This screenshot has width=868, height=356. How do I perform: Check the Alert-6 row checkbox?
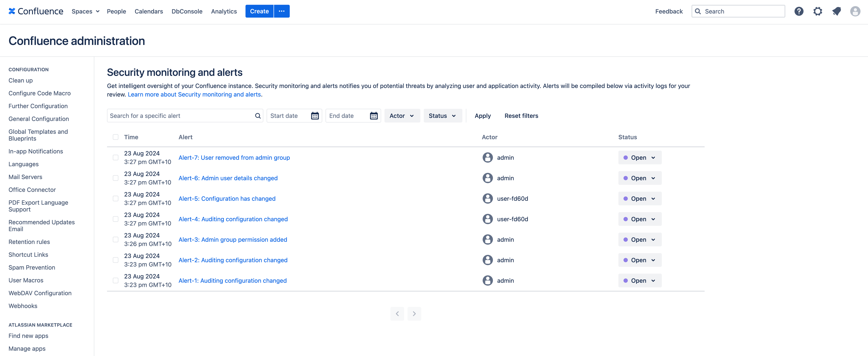(115, 178)
